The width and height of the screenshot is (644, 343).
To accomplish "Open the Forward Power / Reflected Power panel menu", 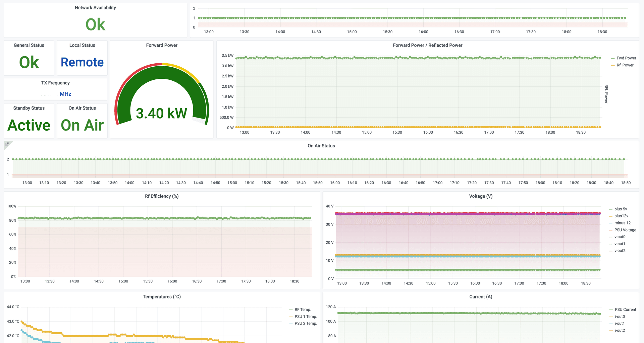I will 428,45.
